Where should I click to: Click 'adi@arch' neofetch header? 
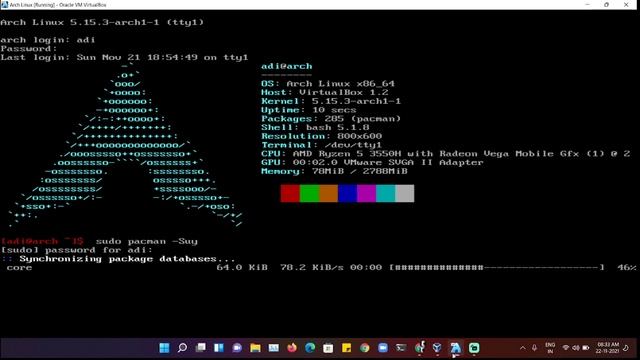287,66
